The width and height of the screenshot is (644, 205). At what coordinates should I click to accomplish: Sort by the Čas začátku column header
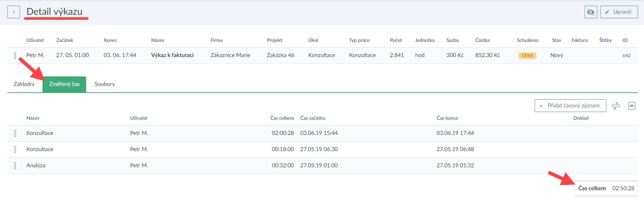pos(313,118)
